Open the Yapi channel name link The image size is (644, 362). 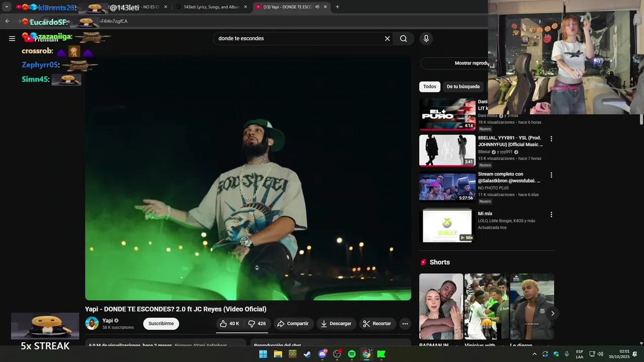108,320
